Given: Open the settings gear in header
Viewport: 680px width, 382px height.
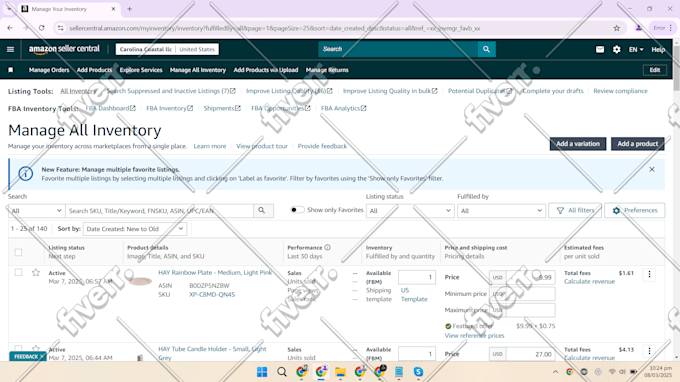Looking at the screenshot, I should tap(617, 49).
